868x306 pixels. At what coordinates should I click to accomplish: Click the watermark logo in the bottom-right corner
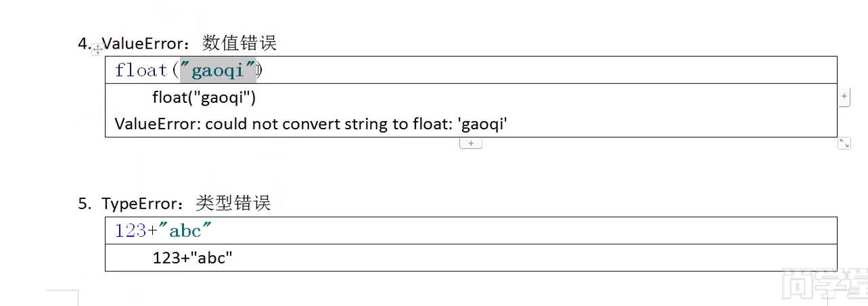[824, 284]
